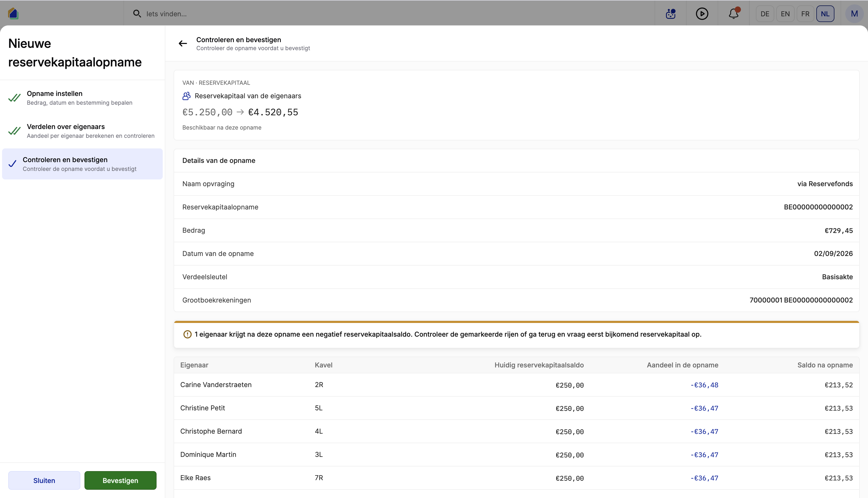The width and height of the screenshot is (868, 498).
Task: Switch language to DE
Action: pyautogui.click(x=765, y=14)
